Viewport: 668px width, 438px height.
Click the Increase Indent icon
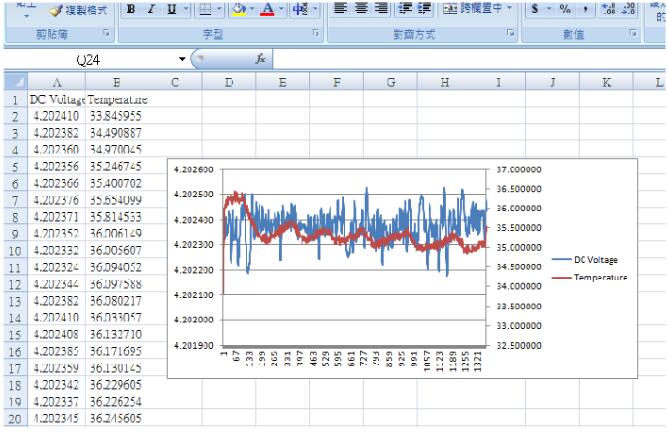click(424, 8)
